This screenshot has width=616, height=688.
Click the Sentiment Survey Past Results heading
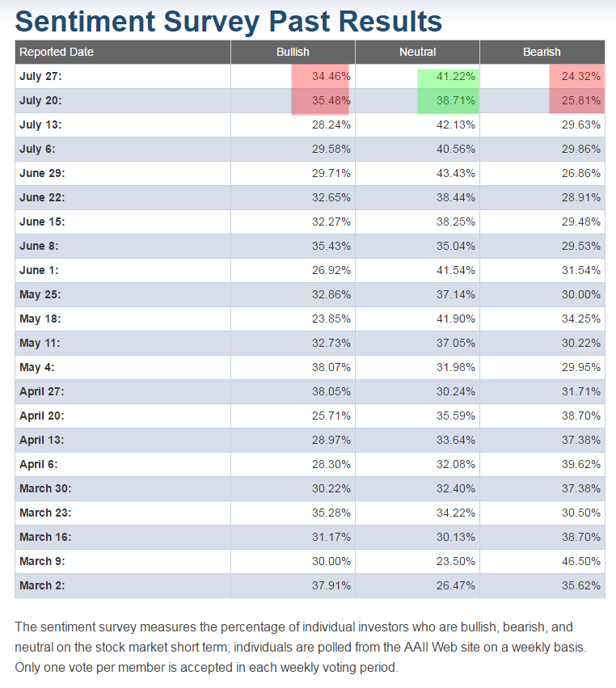[x=229, y=21]
